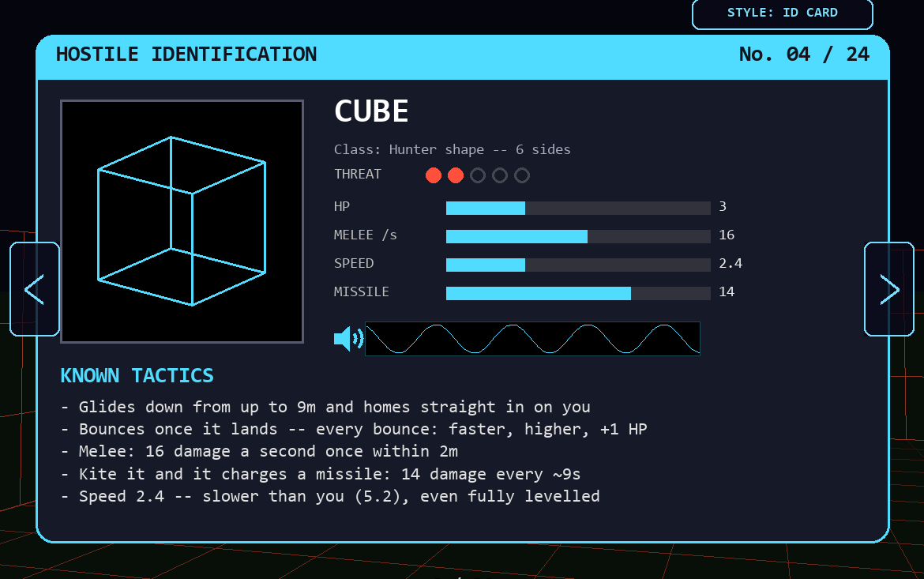This screenshot has width=924, height=579.
Task: Click the HP stat bar
Action: pos(578,208)
